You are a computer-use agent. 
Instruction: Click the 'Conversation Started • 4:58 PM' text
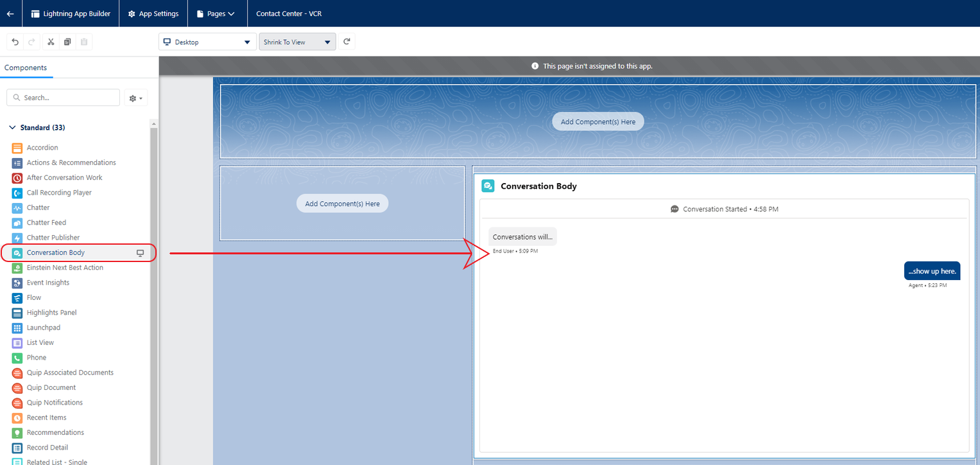(730, 209)
